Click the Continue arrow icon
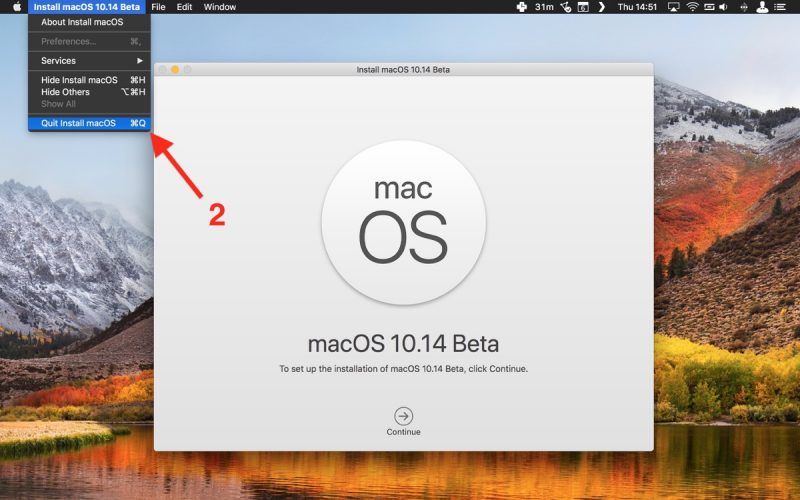This screenshot has height=500, width=800. (x=403, y=416)
